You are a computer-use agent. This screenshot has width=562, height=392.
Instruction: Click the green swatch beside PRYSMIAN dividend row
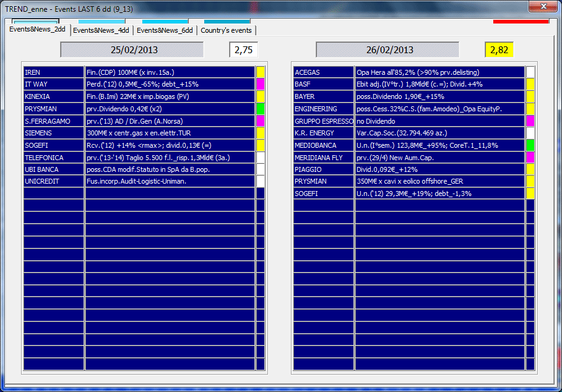[x=261, y=108]
